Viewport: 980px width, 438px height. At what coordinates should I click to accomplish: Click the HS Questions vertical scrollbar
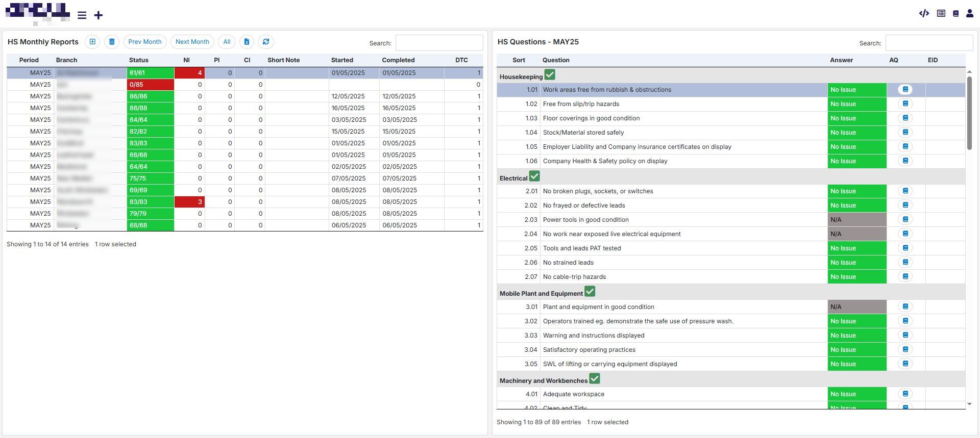[969, 113]
